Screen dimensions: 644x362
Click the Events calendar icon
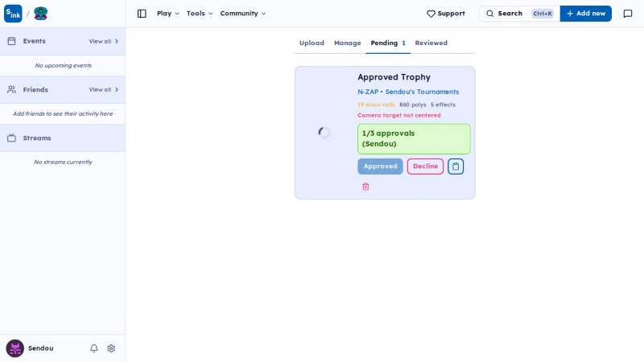pyautogui.click(x=11, y=41)
